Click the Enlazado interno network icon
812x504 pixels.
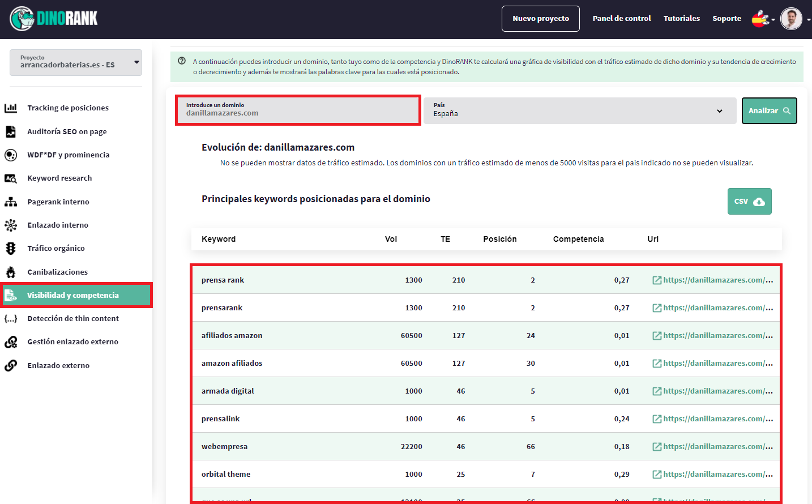[x=11, y=225]
